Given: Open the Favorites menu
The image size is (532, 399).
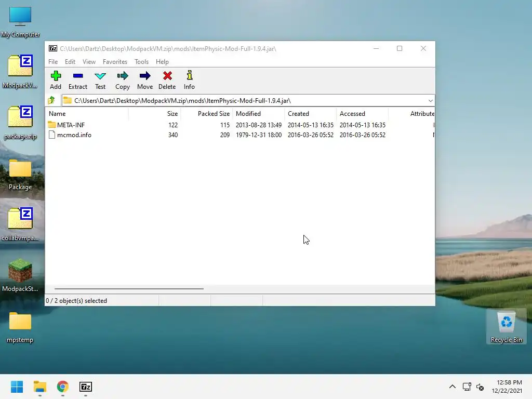Looking at the screenshot, I should [x=115, y=62].
